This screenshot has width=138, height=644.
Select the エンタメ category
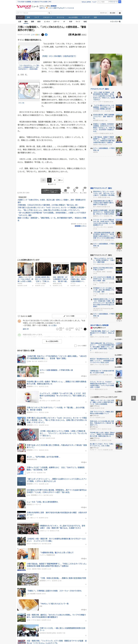[47, 21]
